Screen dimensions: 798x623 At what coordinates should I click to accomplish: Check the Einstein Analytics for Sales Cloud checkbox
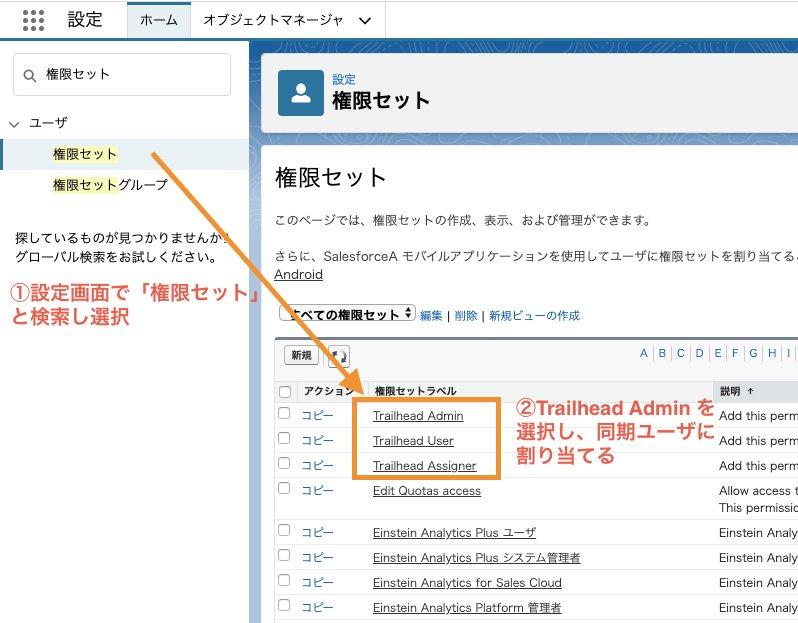pyautogui.click(x=284, y=580)
